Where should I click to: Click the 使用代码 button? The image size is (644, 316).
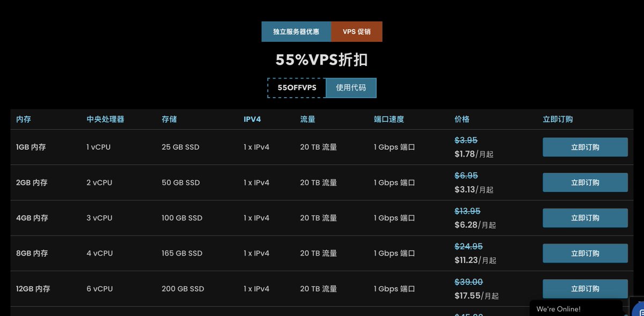351,87
